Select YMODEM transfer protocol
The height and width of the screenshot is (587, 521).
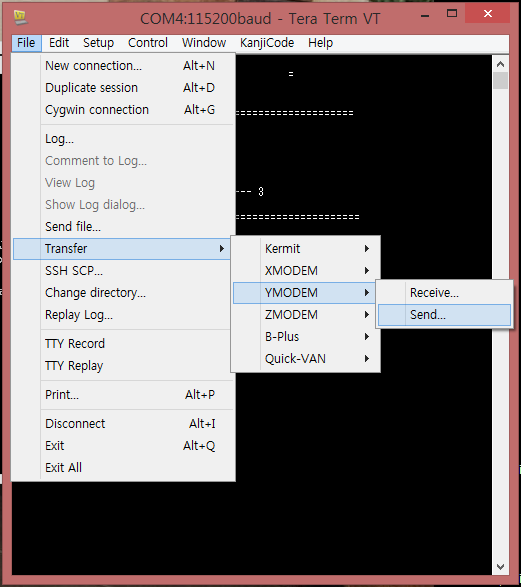[x=305, y=293]
